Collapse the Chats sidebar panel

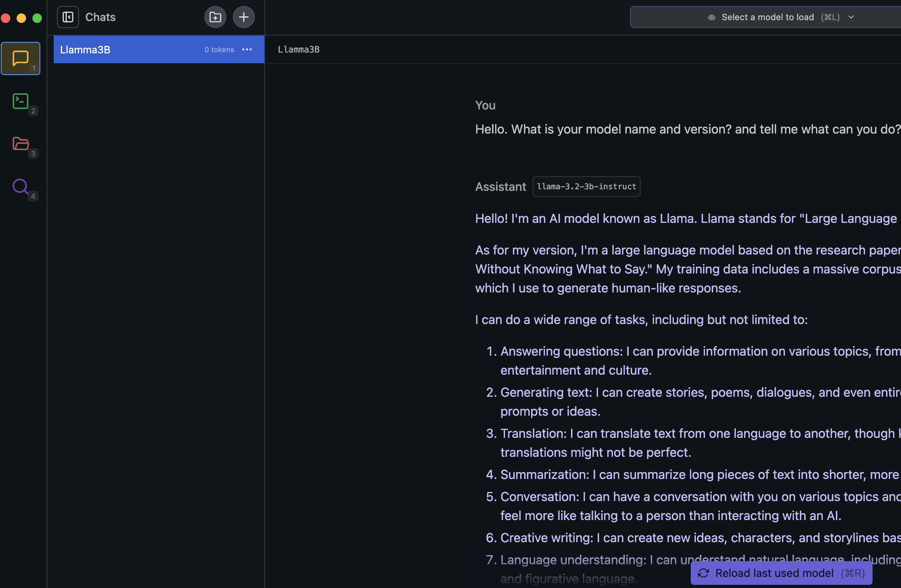click(68, 17)
